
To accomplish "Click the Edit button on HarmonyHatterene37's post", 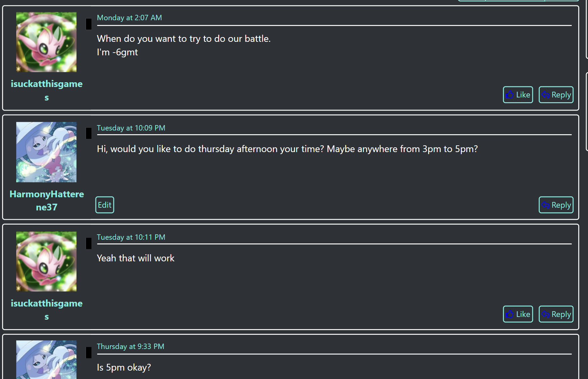I will pyautogui.click(x=105, y=205).
